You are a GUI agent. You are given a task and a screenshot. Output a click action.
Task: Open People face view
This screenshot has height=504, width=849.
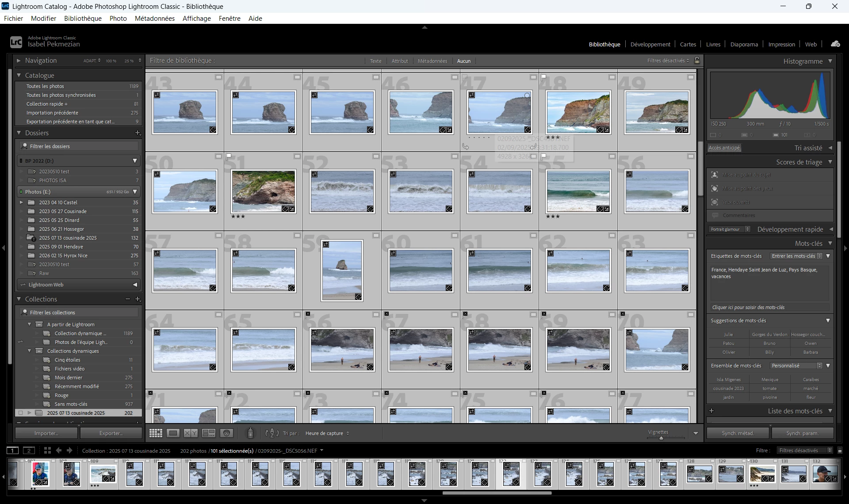(226, 433)
